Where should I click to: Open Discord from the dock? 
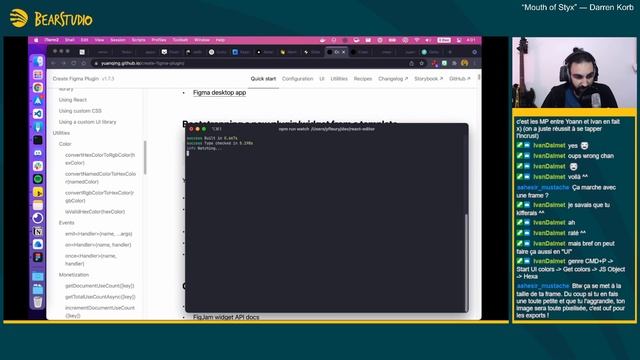[38, 153]
